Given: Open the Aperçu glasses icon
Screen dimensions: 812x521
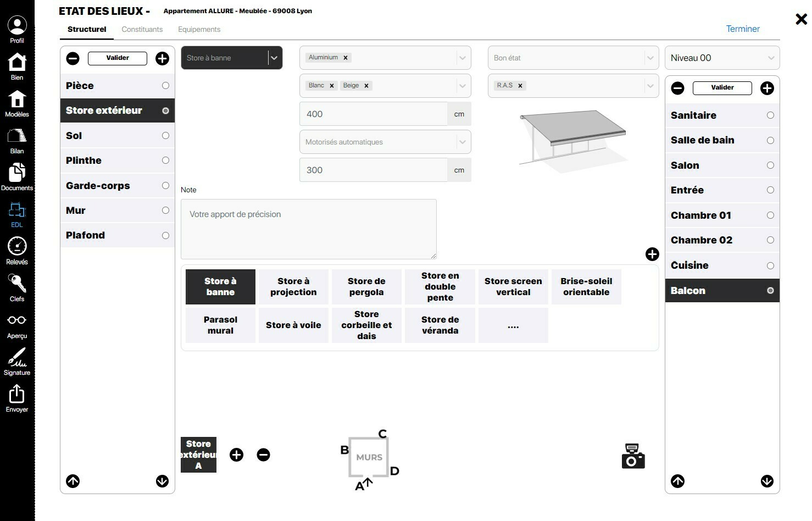Looking at the screenshot, I should (x=17, y=320).
